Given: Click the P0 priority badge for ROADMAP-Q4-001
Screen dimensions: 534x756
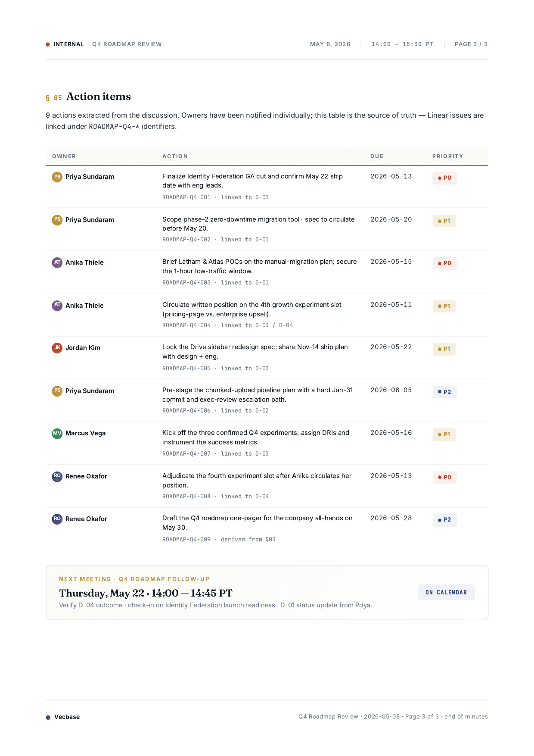Looking at the screenshot, I should 444,178.
